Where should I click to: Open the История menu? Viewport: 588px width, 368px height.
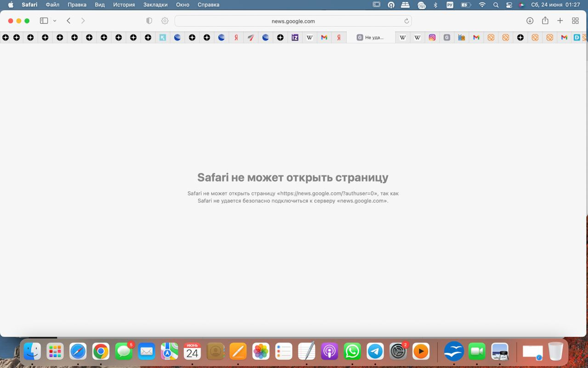[124, 5]
